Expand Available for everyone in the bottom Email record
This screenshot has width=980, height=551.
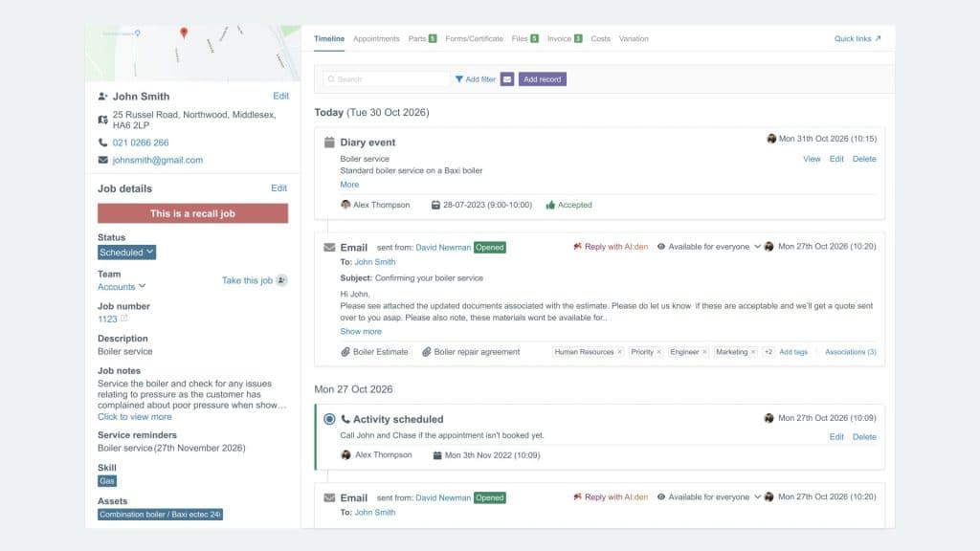pos(758,497)
